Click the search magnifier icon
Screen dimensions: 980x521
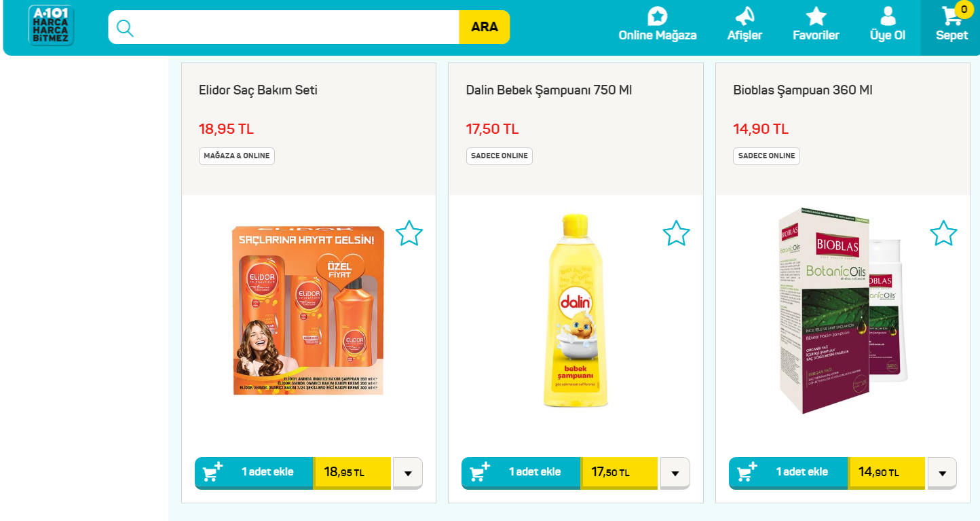pyautogui.click(x=125, y=28)
